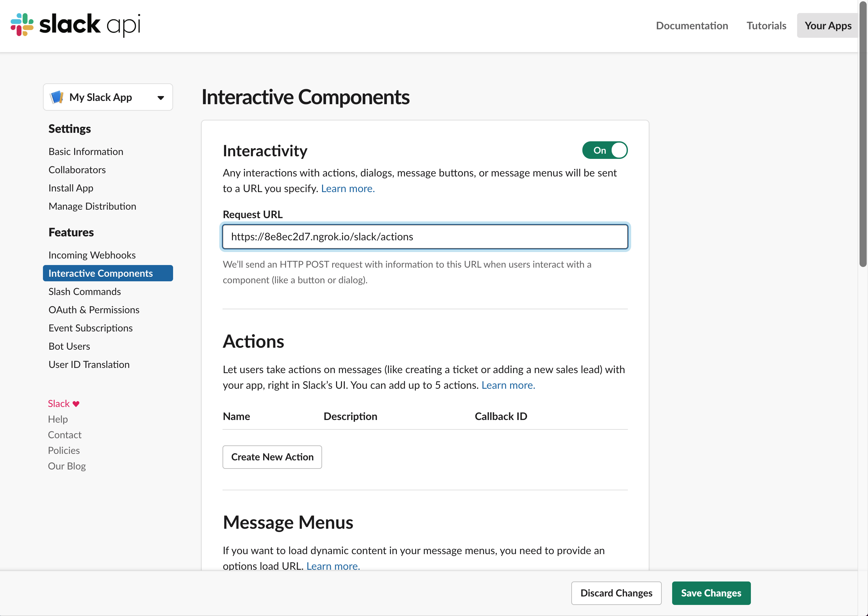Click the Learn more link under Interactivity
Screen dimensions: 868x616
(347, 188)
